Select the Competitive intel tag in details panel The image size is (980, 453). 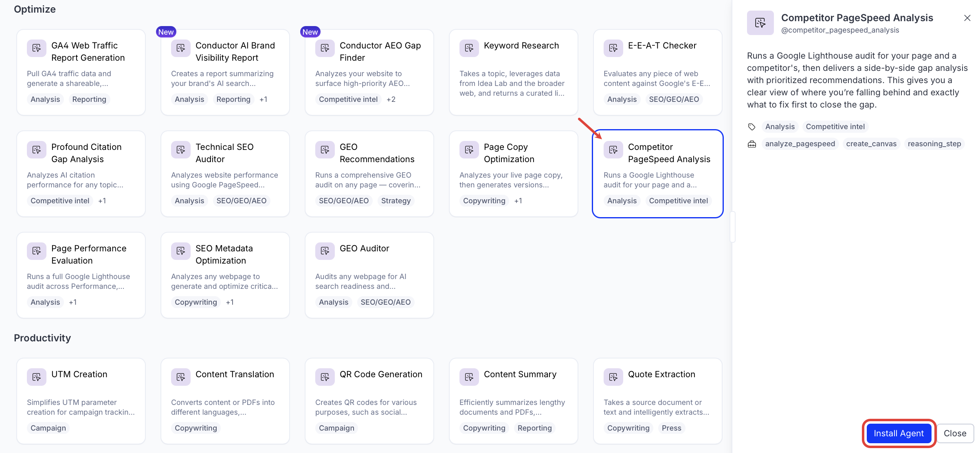tap(835, 127)
